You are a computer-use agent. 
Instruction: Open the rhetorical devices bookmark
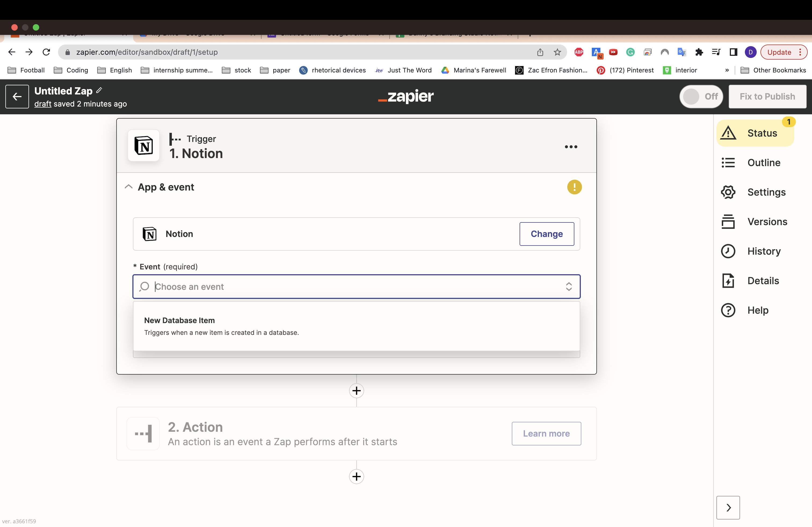click(333, 70)
